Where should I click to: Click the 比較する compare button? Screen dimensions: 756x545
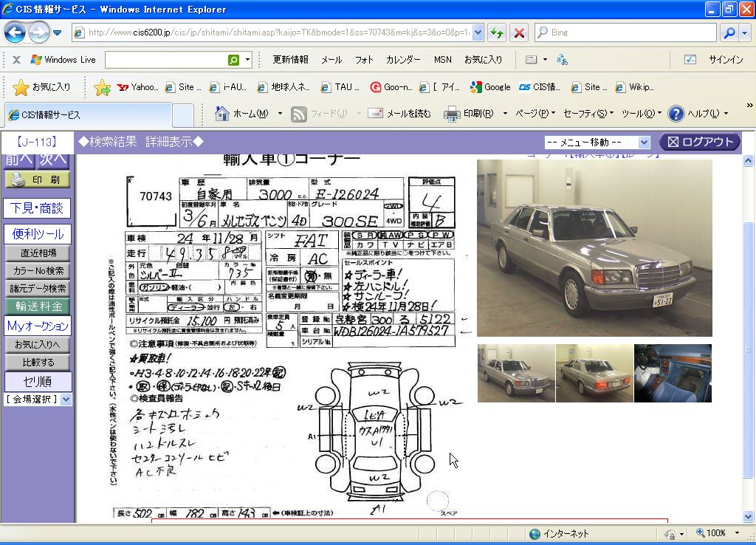pyautogui.click(x=38, y=363)
